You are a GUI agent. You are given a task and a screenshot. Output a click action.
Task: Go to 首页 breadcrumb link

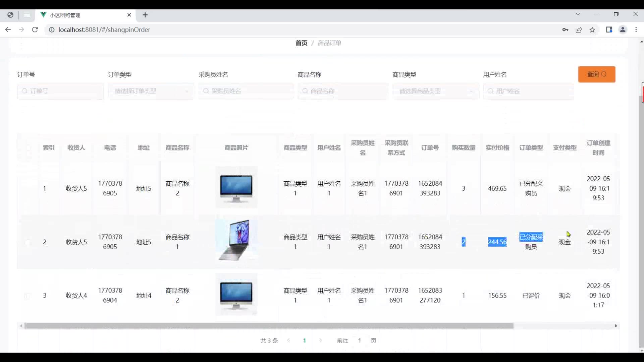pos(301,43)
